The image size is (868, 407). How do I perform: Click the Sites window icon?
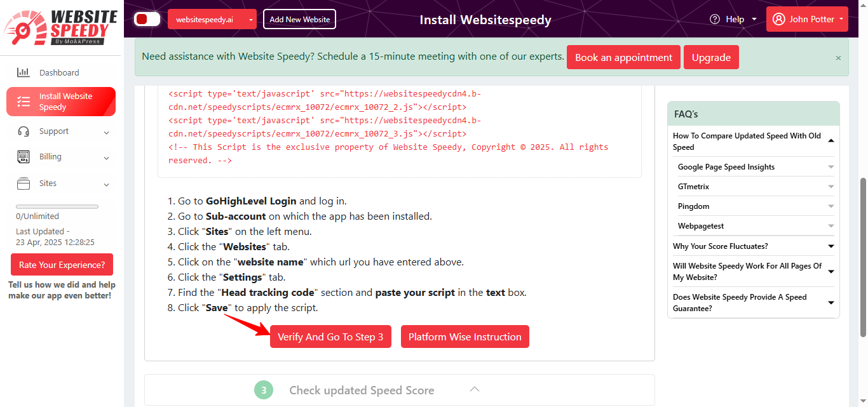[x=24, y=183]
